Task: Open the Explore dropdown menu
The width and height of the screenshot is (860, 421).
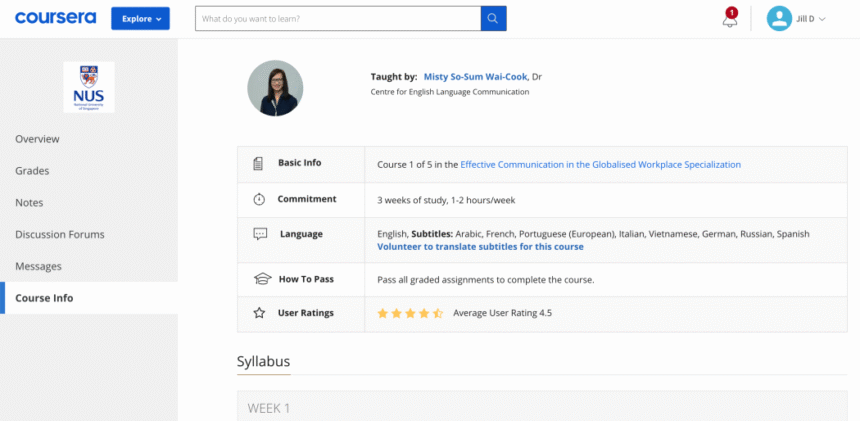Action: pyautogui.click(x=140, y=19)
